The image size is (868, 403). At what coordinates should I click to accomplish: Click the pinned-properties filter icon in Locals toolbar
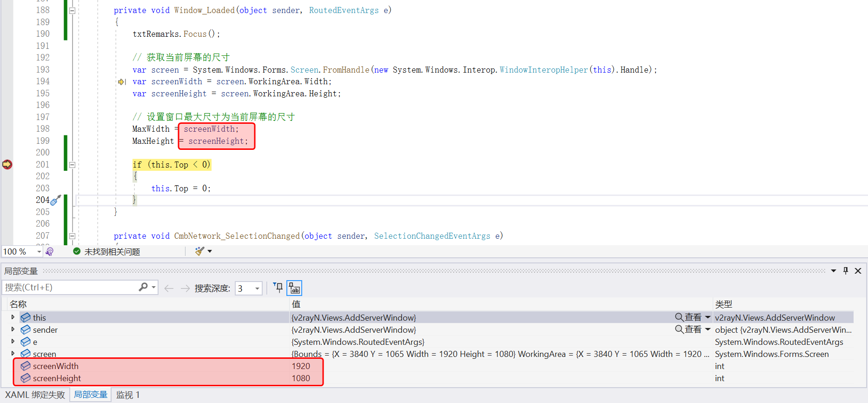pyautogui.click(x=278, y=288)
